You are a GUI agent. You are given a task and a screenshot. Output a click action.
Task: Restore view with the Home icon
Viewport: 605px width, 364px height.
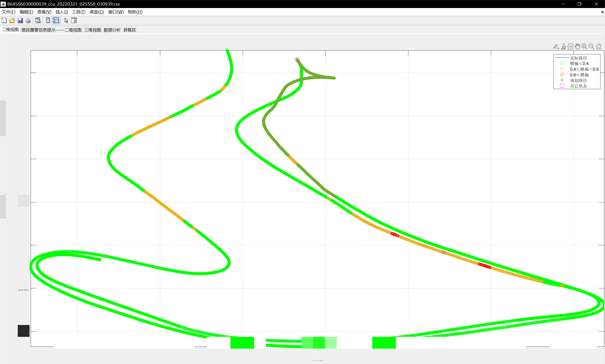(599, 46)
